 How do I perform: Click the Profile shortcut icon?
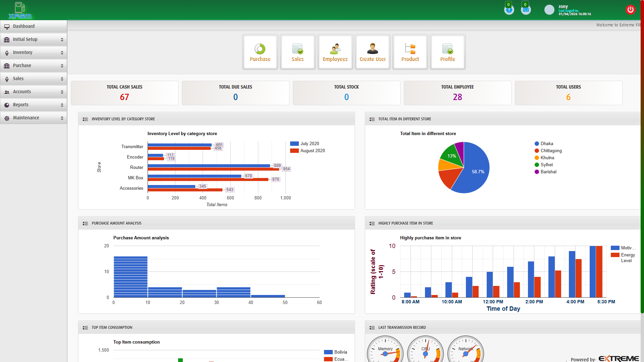[x=447, y=52]
